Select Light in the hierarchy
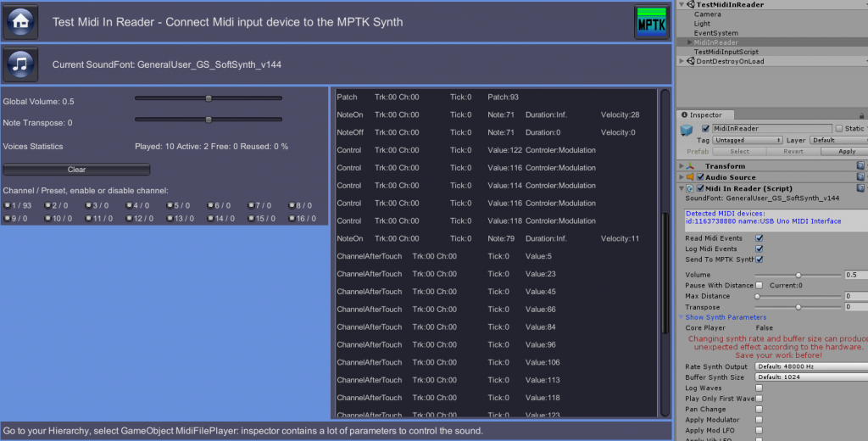The height and width of the screenshot is (441, 868). point(702,23)
